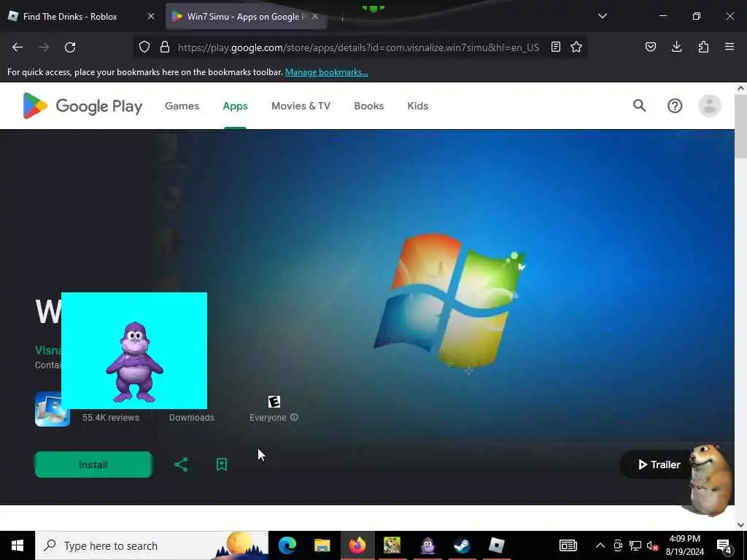This screenshot has width=747, height=560.
Task: Click the Google Play logo
Action: [x=82, y=106]
